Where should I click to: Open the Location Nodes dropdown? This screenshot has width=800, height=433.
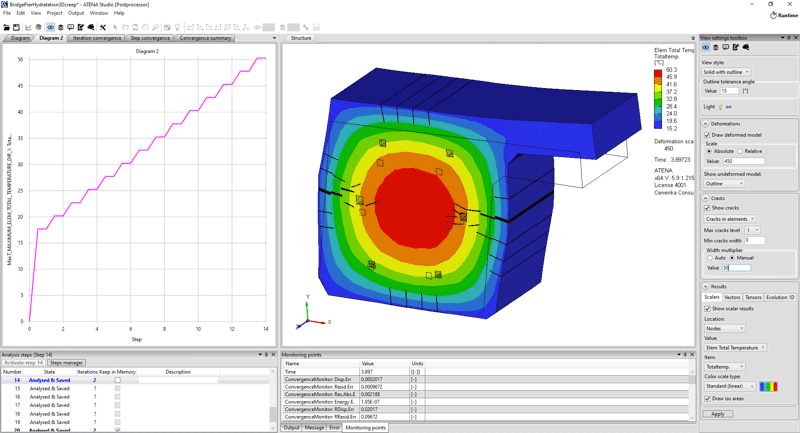point(724,328)
